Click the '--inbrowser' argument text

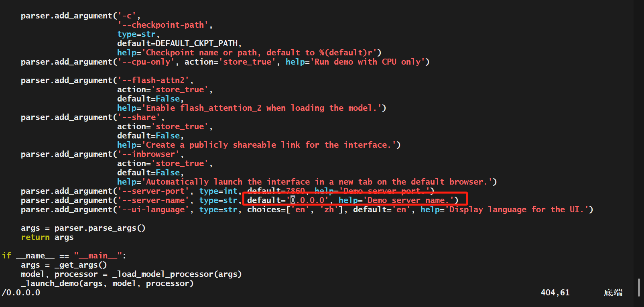click(x=148, y=154)
